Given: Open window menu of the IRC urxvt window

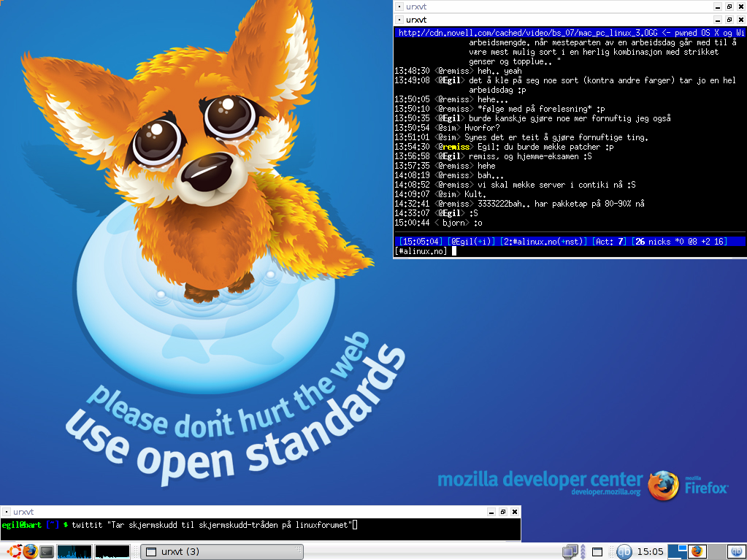Looking at the screenshot, I should tap(399, 20).
